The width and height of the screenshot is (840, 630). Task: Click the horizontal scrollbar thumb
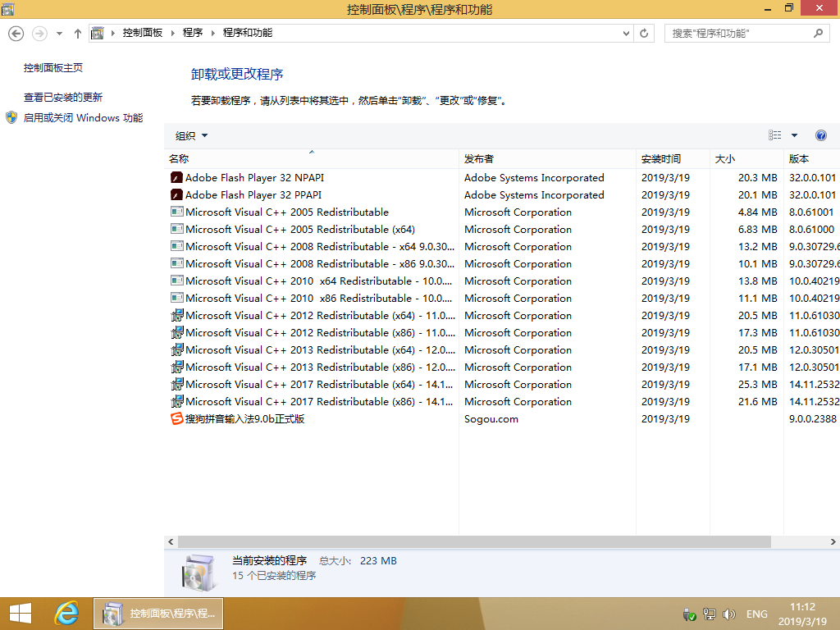coord(474,541)
